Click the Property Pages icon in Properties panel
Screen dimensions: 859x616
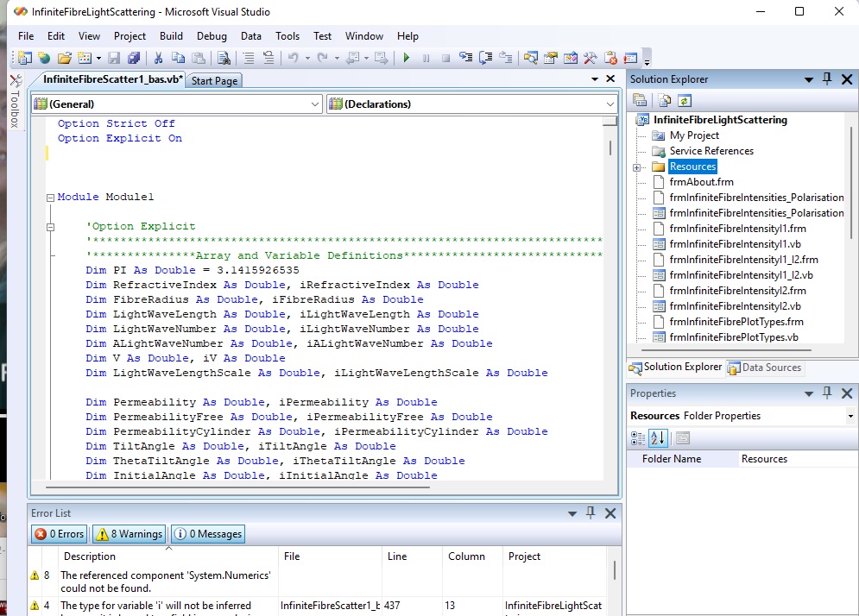[682, 437]
